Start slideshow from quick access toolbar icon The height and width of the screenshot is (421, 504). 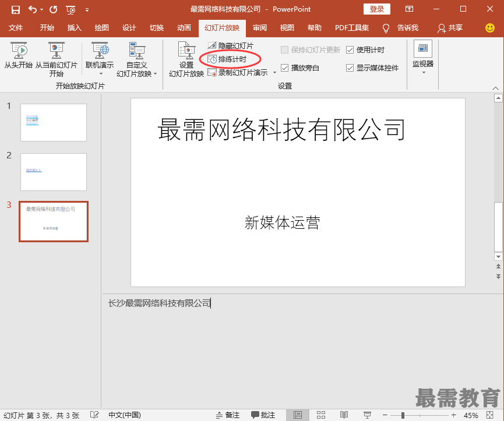(x=71, y=10)
